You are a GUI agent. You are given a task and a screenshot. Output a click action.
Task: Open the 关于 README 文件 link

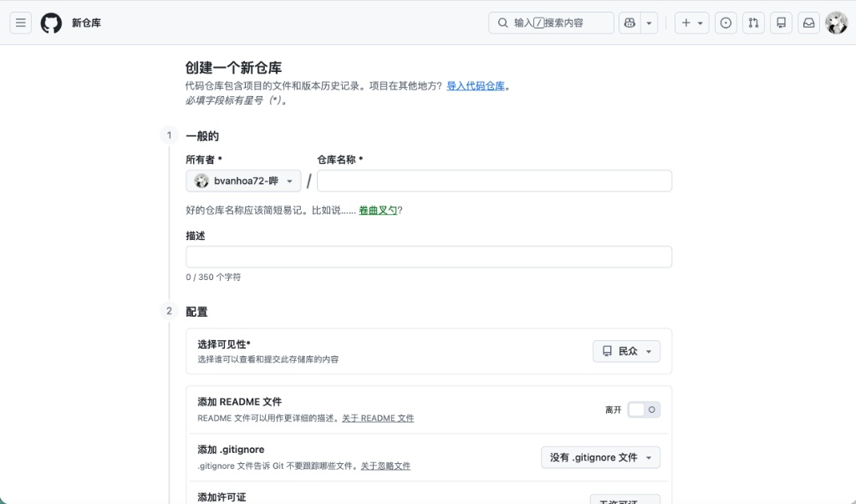[x=378, y=418]
